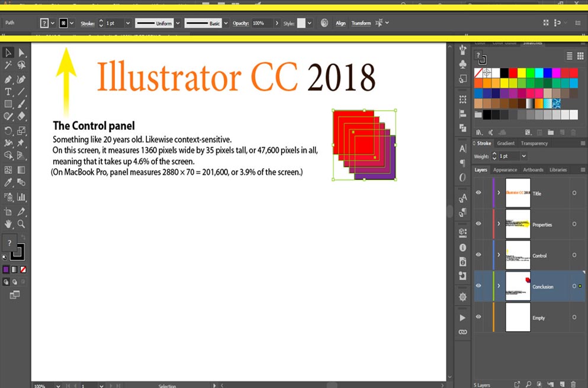Image resolution: width=588 pixels, height=388 pixels.
Task: Open the Paragraph panel icon in dock
Action: (x=462, y=163)
